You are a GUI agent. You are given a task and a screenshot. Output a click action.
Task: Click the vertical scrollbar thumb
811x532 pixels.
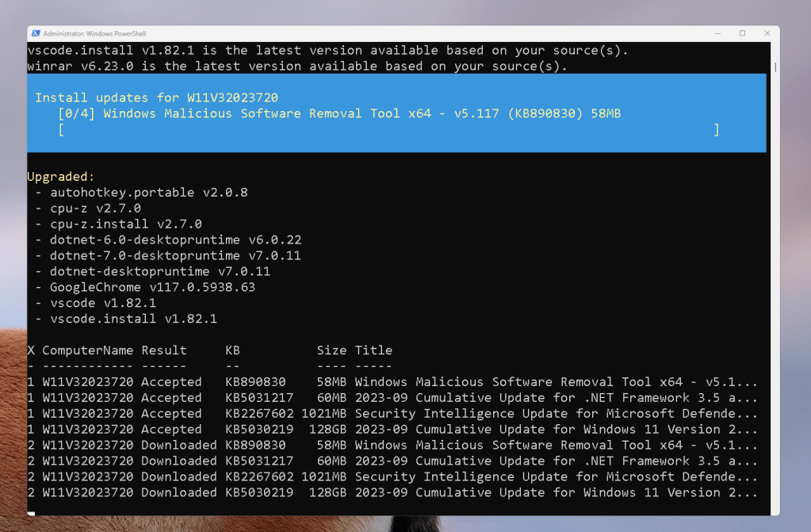(775, 67)
